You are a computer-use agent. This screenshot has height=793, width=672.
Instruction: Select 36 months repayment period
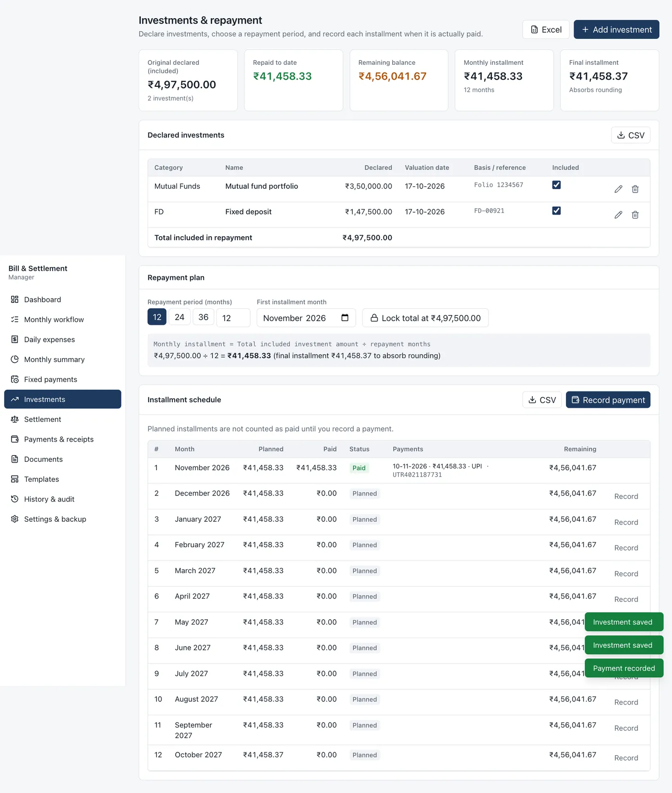tap(204, 317)
